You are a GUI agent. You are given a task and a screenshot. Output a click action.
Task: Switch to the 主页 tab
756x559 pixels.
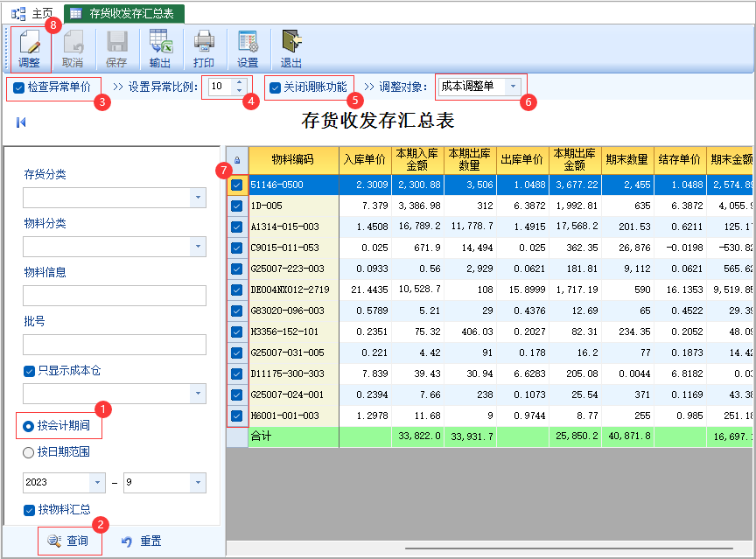pos(31,13)
